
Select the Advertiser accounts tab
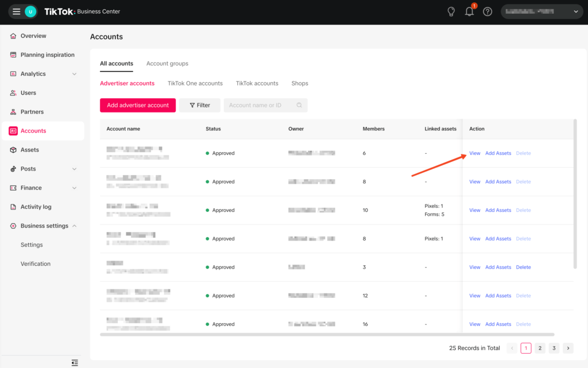tap(127, 83)
